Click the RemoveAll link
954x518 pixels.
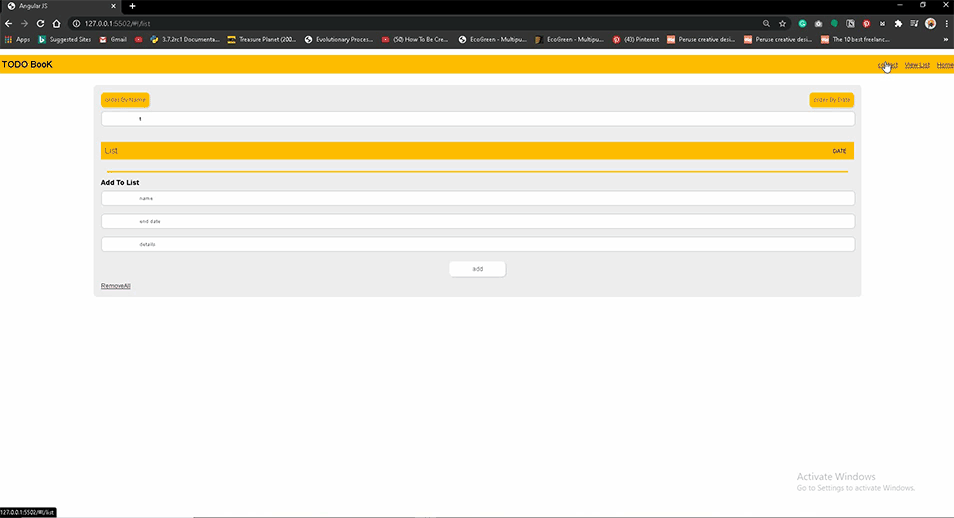(x=116, y=286)
